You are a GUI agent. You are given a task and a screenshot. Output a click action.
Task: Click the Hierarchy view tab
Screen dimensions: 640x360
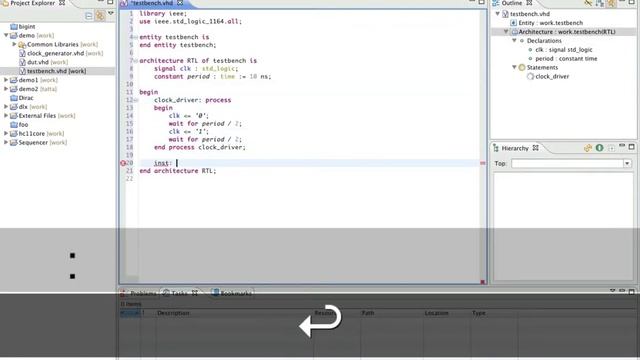[x=515, y=148]
